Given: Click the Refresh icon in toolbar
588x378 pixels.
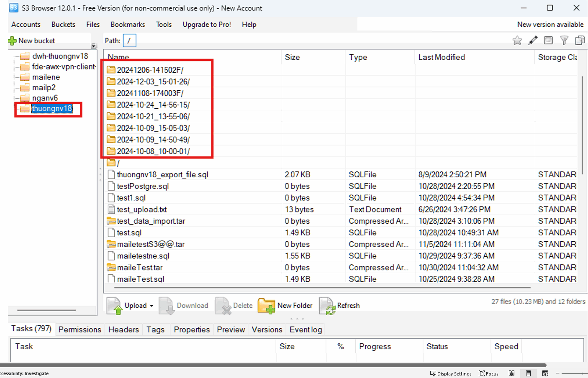Looking at the screenshot, I should tap(326, 306).
